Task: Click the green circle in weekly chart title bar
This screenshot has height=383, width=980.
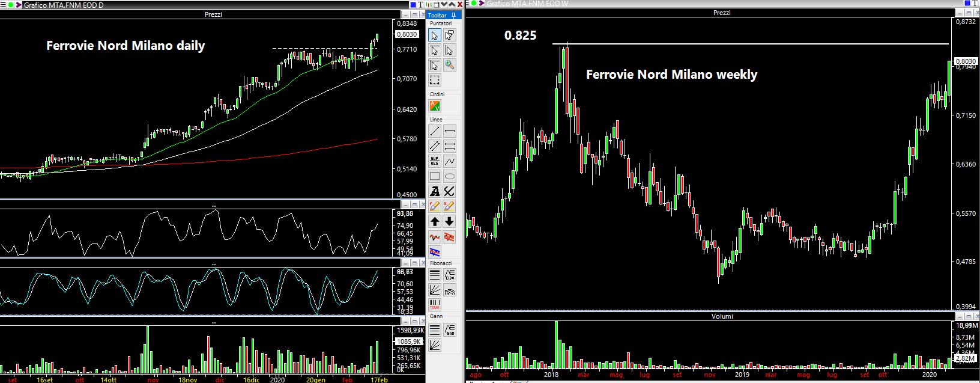Action: coord(474,4)
